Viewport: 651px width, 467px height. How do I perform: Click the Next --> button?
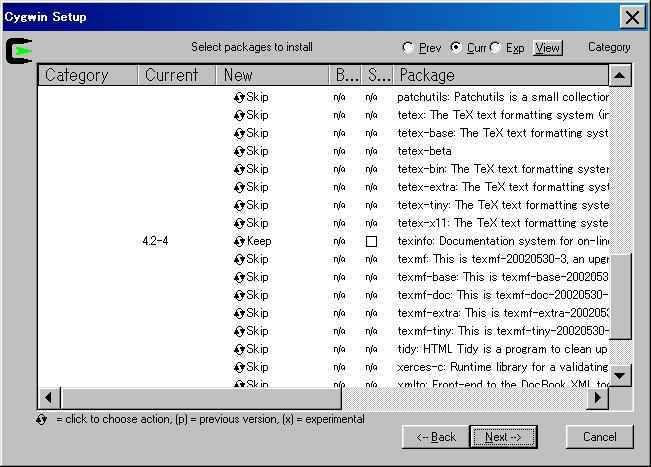(503, 437)
